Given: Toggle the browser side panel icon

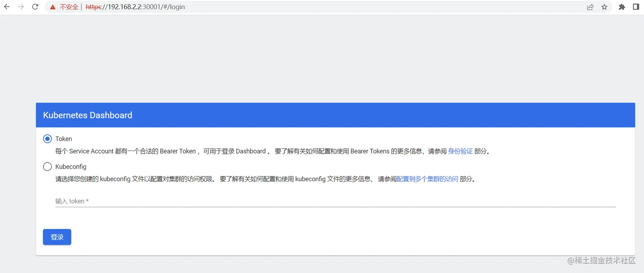Looking at the screenshot, I should (636, 7).
